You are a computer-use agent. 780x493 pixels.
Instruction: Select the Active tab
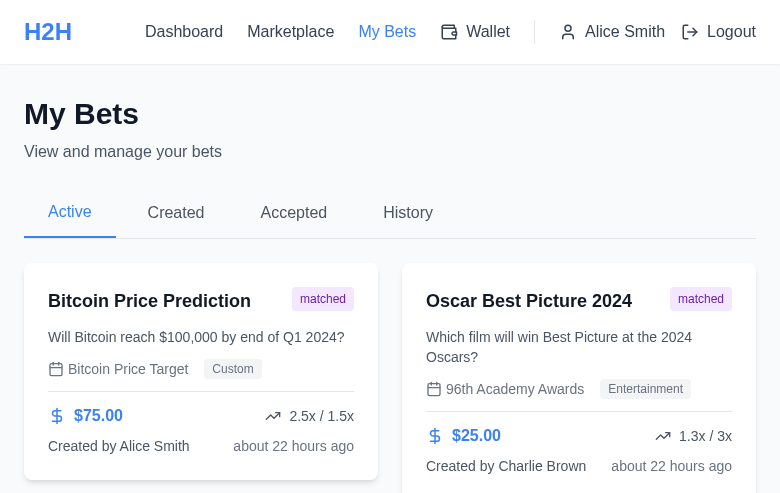click(x=70, y=212)
